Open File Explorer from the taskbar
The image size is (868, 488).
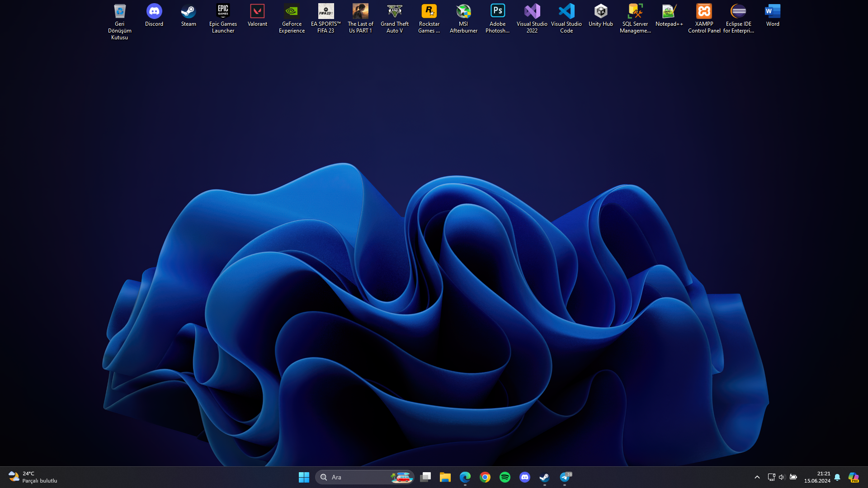click(445, 477)
